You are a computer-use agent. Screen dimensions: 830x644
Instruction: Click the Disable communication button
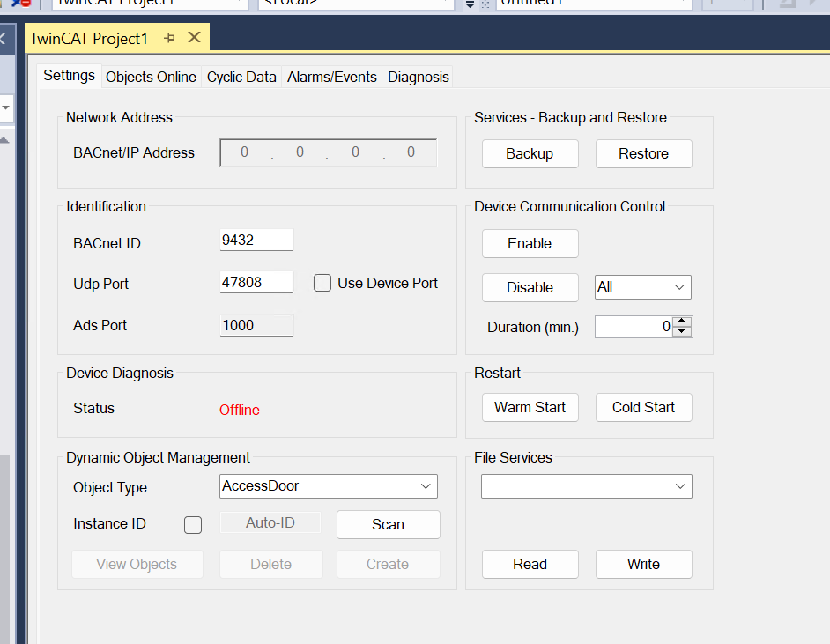point(530,287)
